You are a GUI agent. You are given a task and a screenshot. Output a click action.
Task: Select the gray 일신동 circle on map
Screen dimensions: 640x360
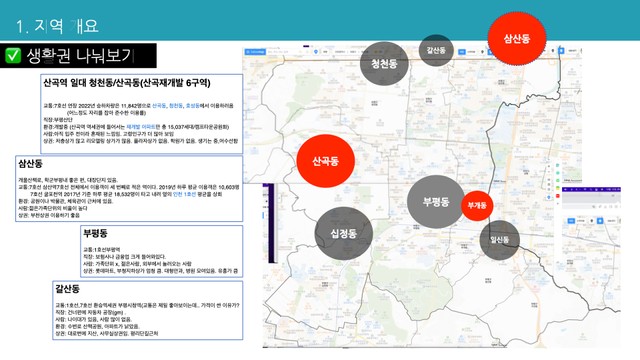(500, 240)
